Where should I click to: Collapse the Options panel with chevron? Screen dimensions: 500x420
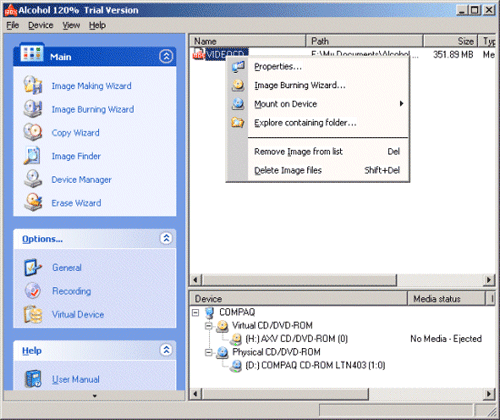[166, 238]
